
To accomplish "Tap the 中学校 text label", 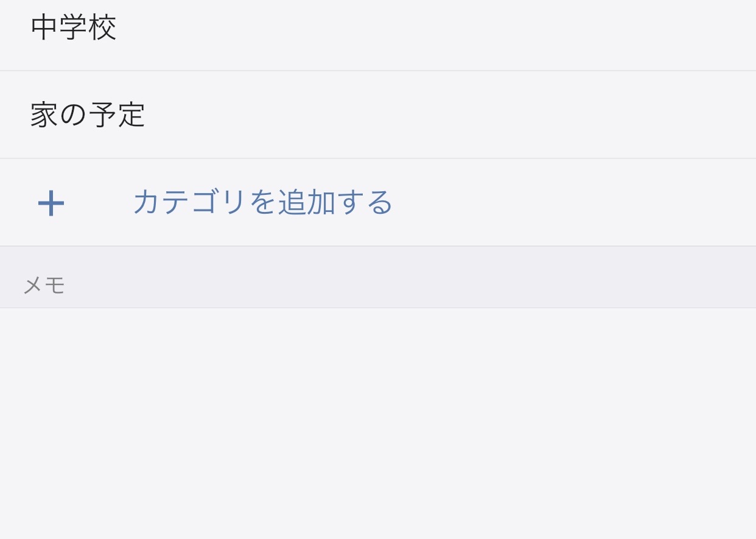I will [74, 27].
